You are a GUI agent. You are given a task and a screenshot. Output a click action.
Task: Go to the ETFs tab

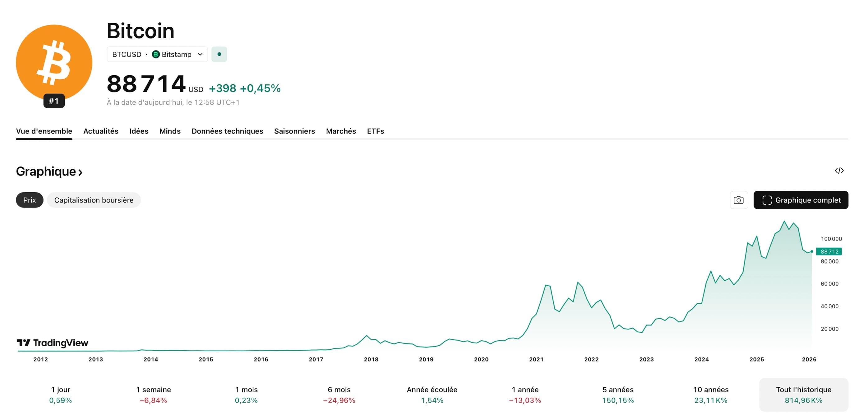[x=375, y=131]
